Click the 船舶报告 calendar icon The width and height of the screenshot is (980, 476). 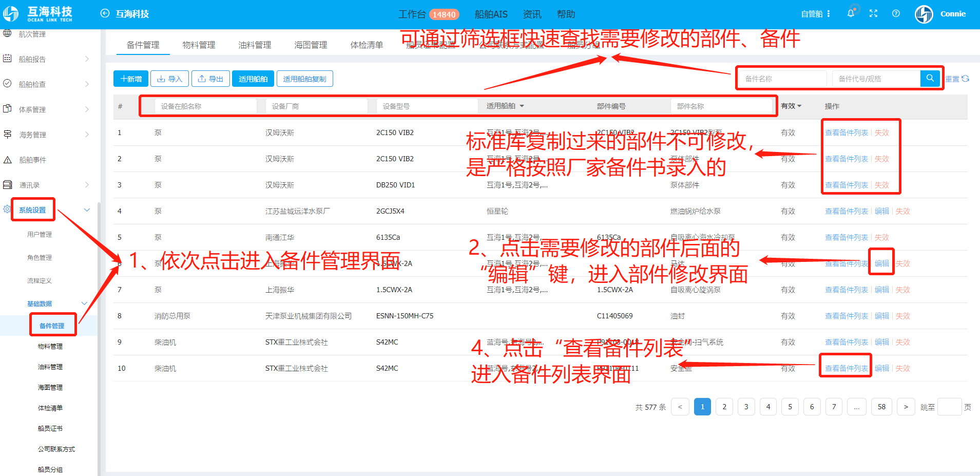coord(7,59)
